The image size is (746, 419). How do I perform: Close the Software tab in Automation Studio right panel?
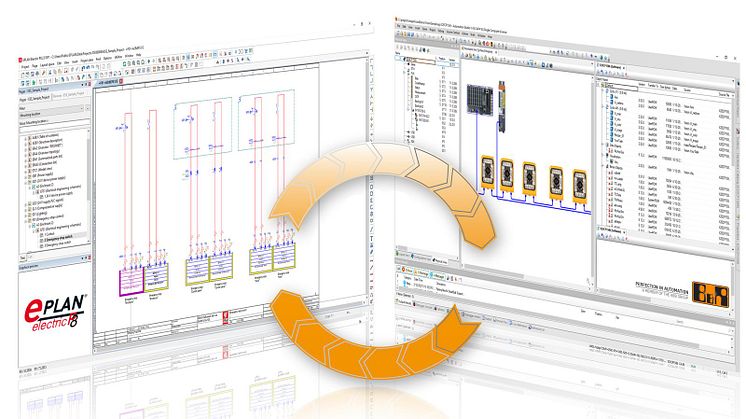[x=624, y=68]
